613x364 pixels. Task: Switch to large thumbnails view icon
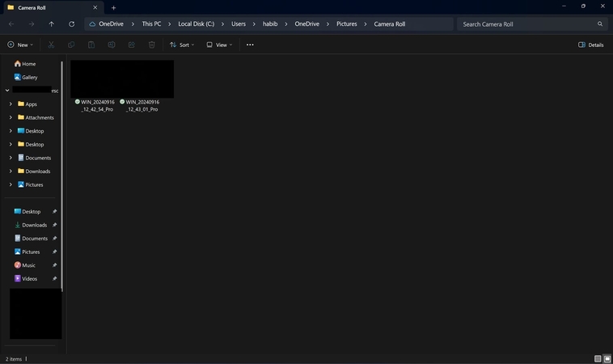(607, 358)
